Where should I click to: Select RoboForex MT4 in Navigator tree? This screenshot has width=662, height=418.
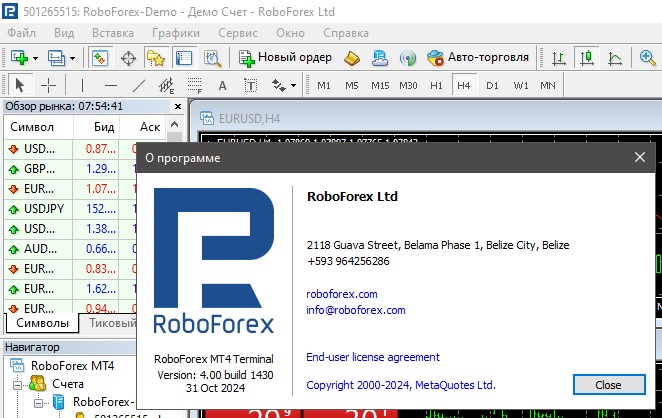[72, 366]
